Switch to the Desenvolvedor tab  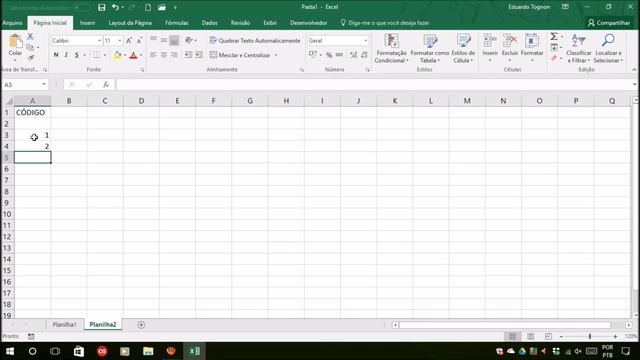tap(309, 23)
